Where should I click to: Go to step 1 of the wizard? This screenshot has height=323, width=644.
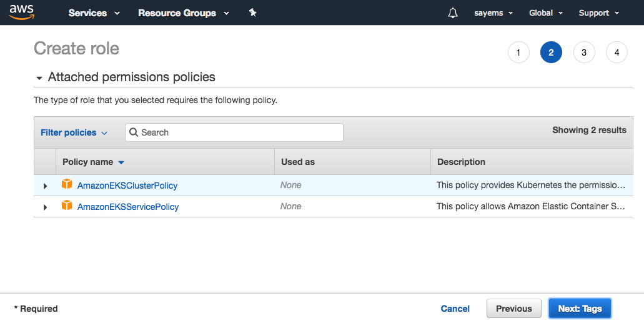(x=518, y=52)
